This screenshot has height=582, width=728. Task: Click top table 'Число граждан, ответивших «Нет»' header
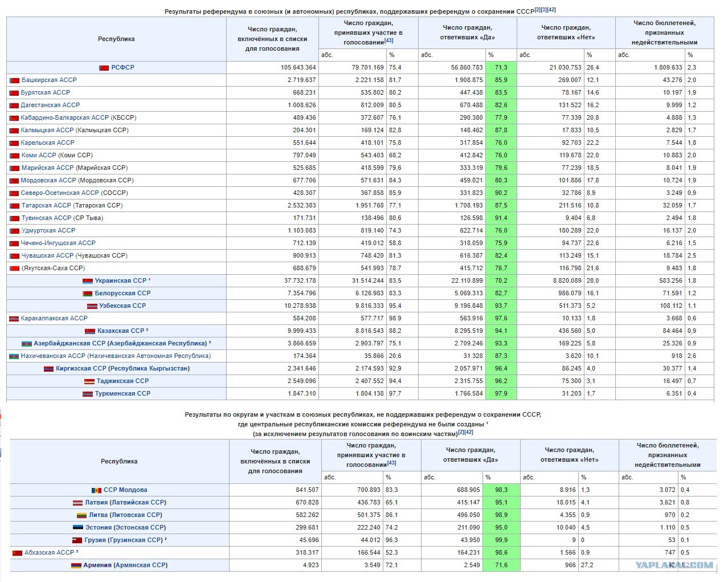[x=566, y=32]
